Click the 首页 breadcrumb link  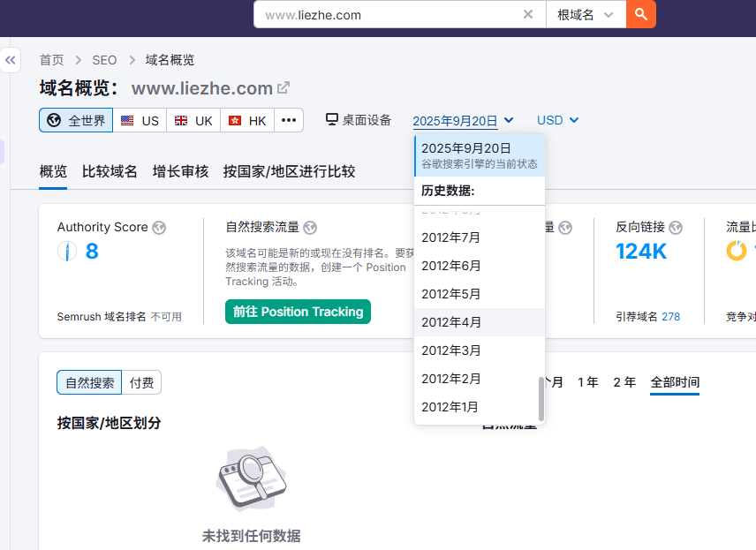(x=51, y=60)
